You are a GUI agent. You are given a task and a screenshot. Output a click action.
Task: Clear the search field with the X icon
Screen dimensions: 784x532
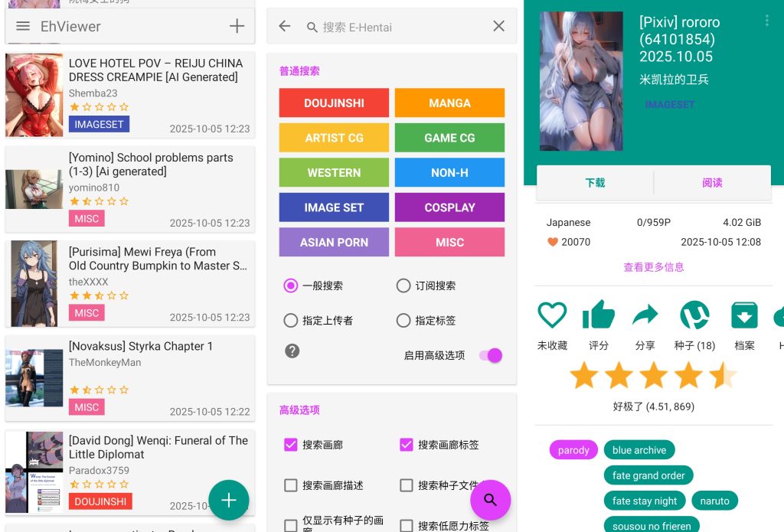coord(498,26)
